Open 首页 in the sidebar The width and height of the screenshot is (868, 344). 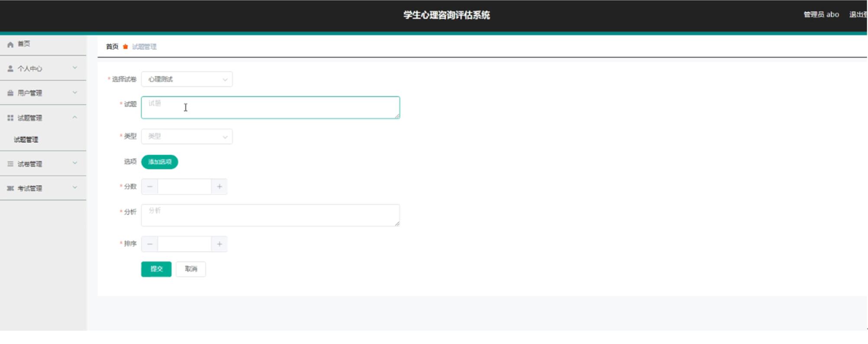click(43, 44)
